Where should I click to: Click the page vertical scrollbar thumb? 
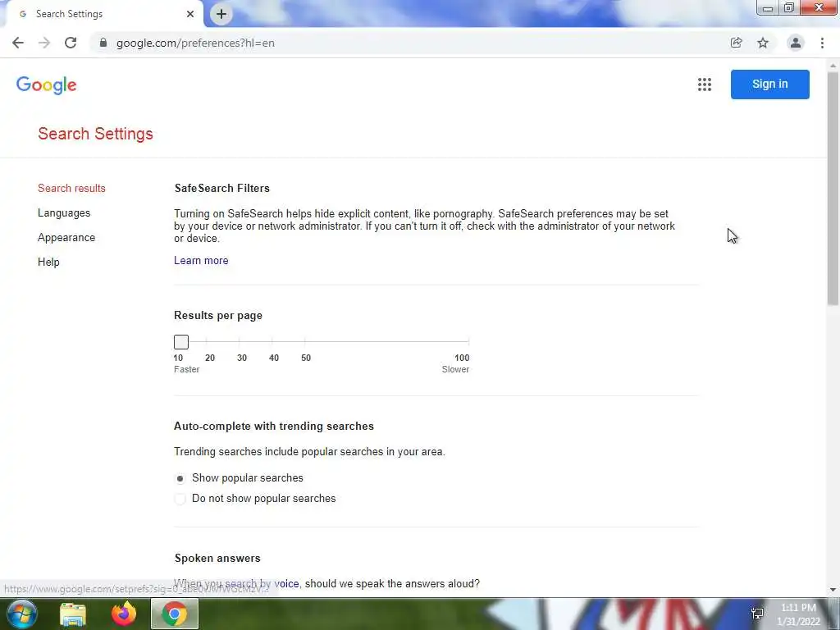[x=833, y=188]
